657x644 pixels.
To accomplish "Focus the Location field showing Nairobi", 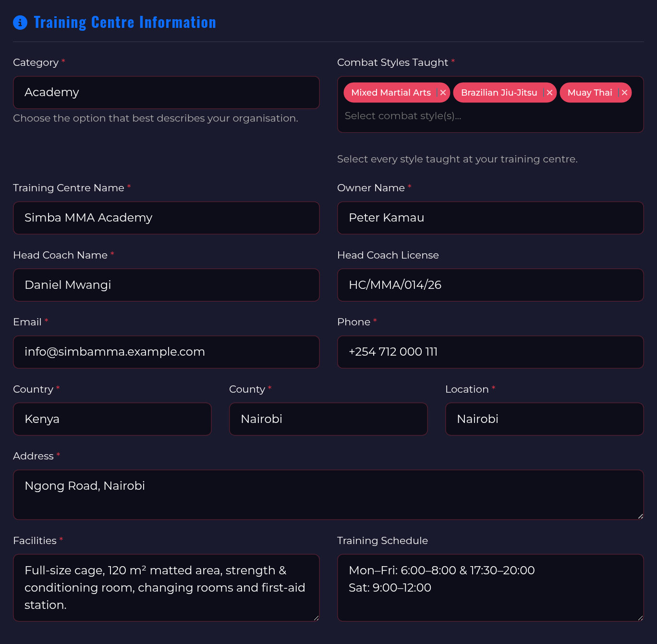I will (545, 419).
